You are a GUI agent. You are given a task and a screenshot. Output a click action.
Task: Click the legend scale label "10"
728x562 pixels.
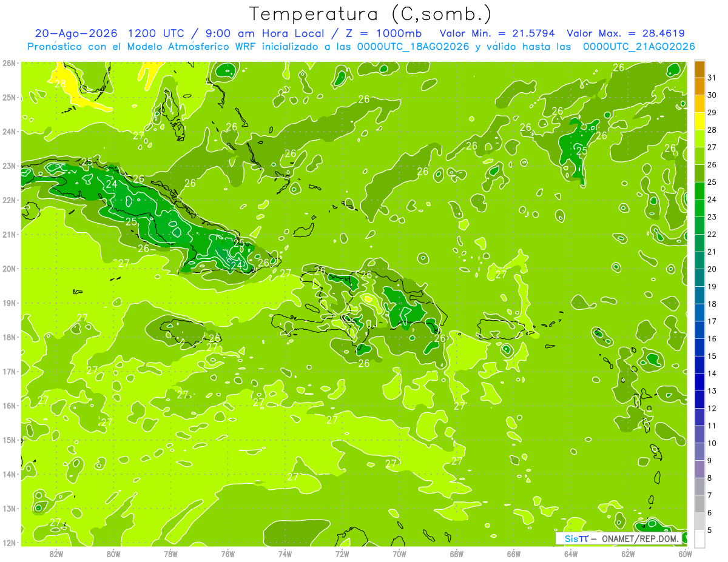point(712,443)
